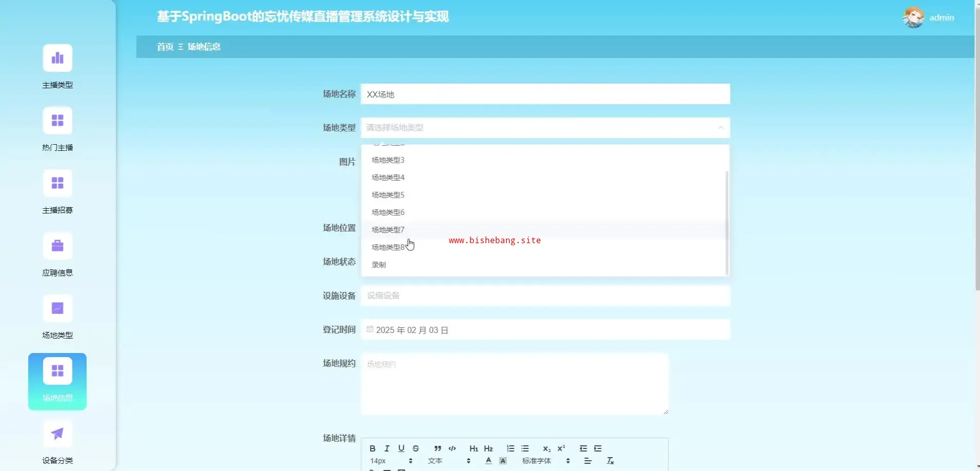Click the 场地信息 breadcrumb

pyautogui.click(x=204, y=47)
